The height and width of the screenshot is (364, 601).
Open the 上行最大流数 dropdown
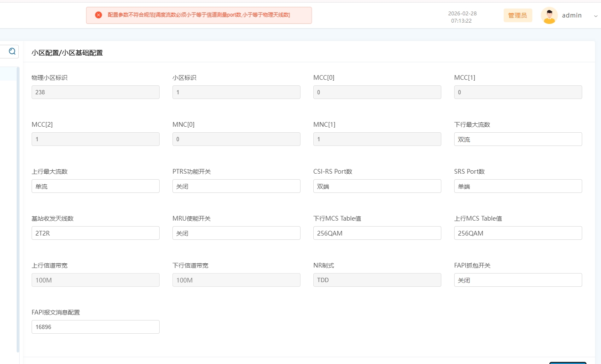(x=95, y=186)
